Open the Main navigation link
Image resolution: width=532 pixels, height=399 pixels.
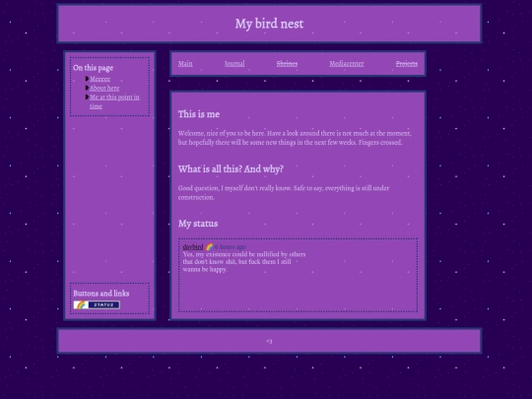pyautogui.click(x=185, y=63)
